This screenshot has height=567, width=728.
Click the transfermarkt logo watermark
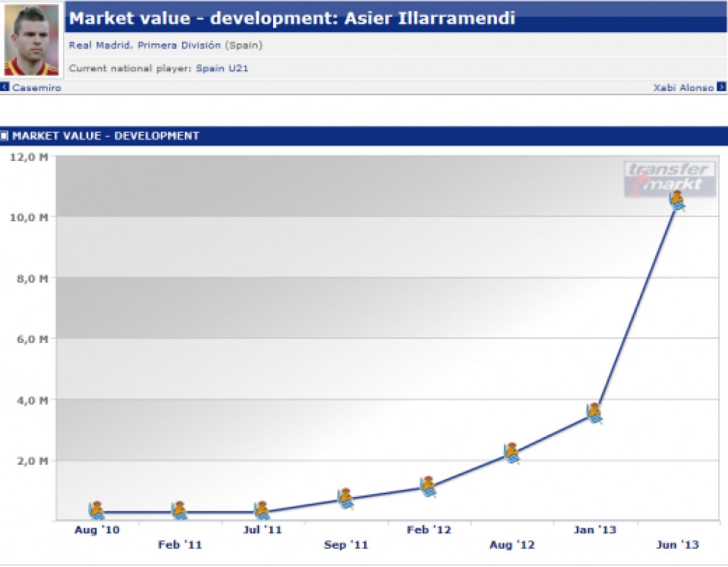tap(669, 178)
